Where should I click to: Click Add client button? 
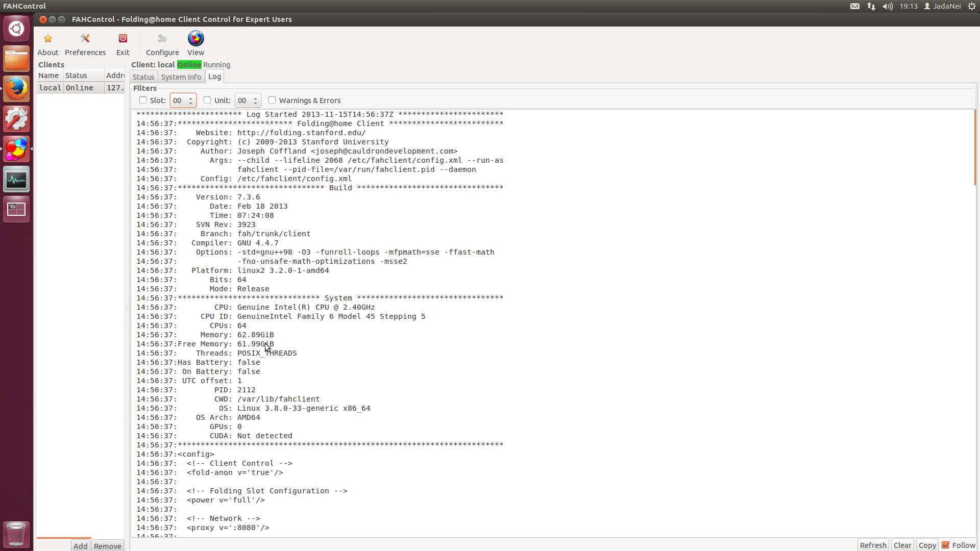point(81,545)
